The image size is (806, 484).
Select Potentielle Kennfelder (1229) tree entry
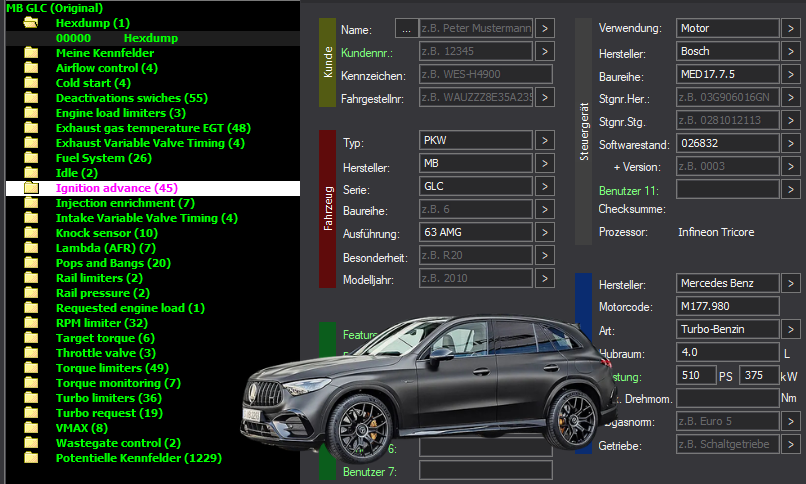(x=139, y=458)
